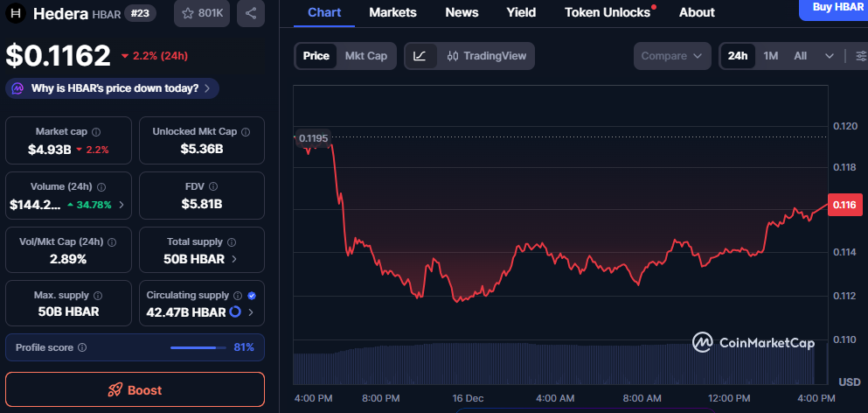Click the Market cap info icon

96,131
